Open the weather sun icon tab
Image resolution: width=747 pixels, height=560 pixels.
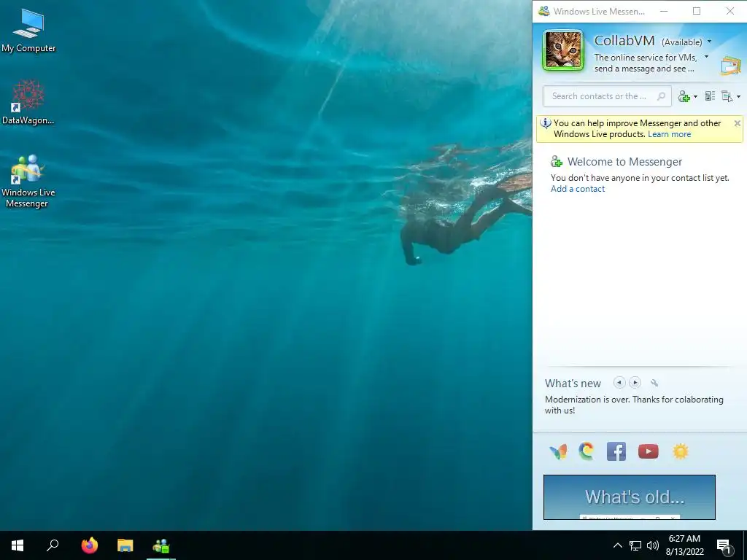coord(681,451)
